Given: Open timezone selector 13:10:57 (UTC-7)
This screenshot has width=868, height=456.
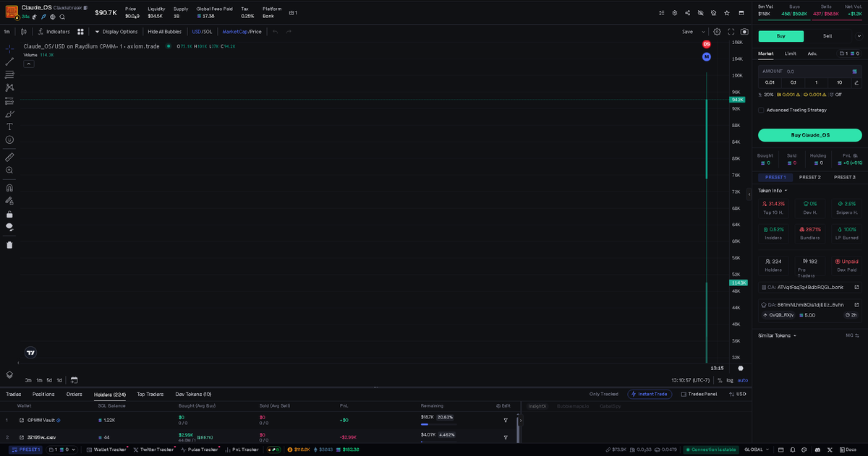Looking at the screenshot, I should coord(692,380).
